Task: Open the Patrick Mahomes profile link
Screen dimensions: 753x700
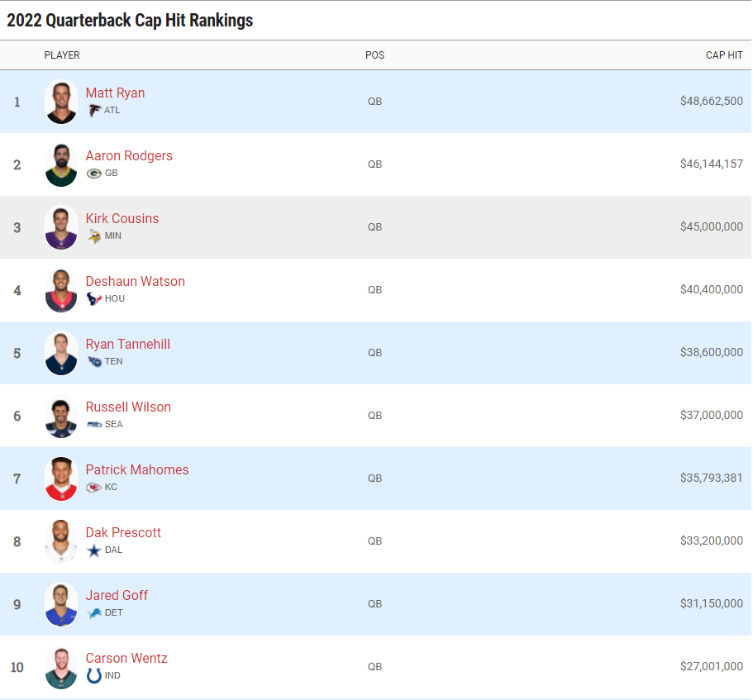Action: (137, 470)
